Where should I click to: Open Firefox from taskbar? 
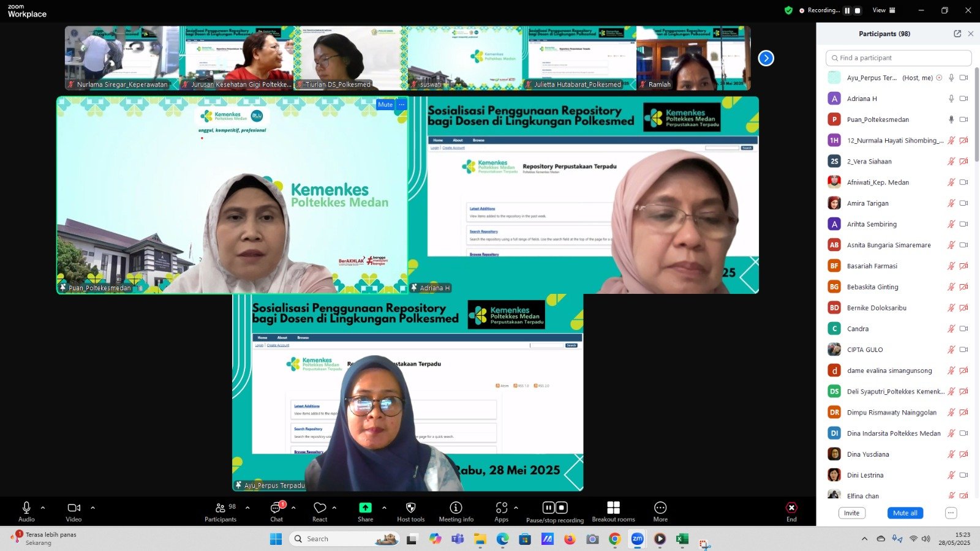point(570,539)
